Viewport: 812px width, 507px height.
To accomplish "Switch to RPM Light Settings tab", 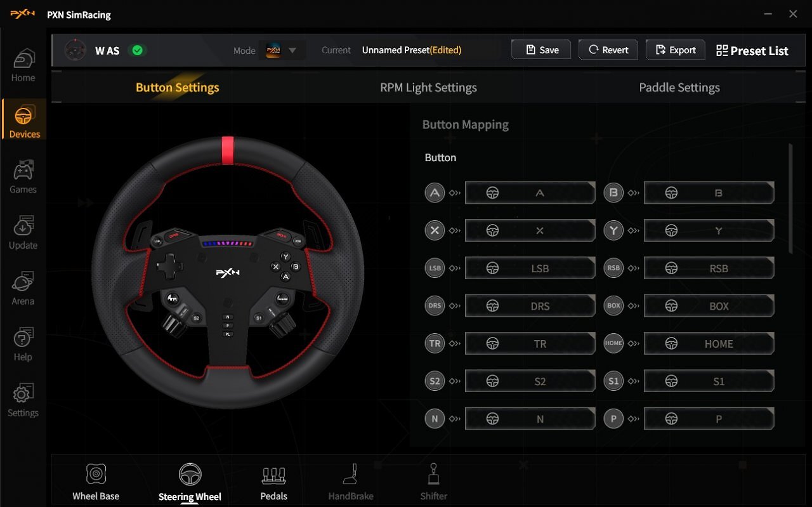I will [x=428, y=88].
